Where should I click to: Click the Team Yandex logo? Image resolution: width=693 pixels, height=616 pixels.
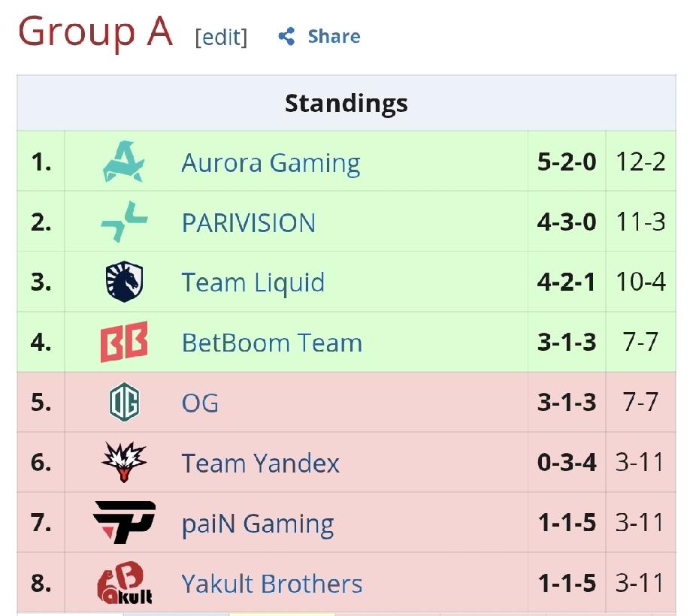tap(124, 463)
